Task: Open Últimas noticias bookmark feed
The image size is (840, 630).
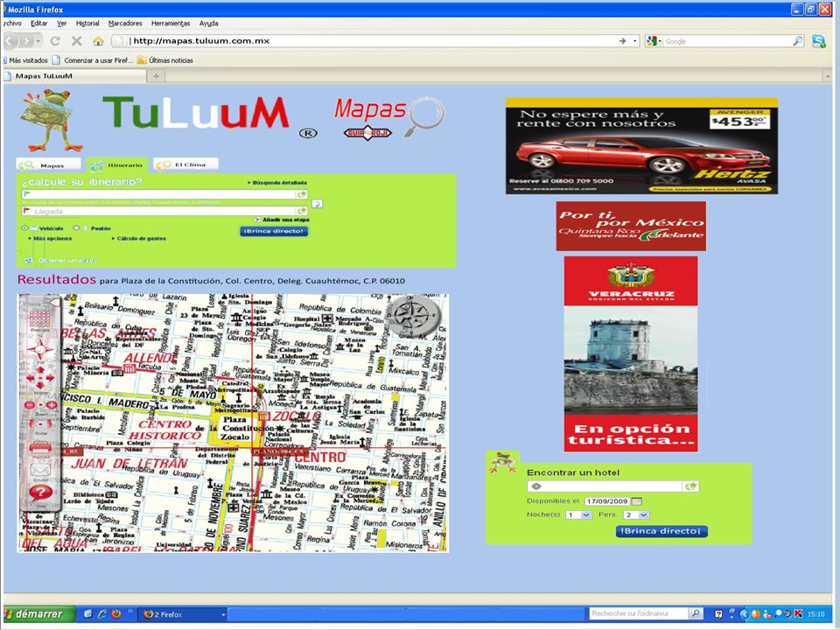Action: (x=165, y=60)
